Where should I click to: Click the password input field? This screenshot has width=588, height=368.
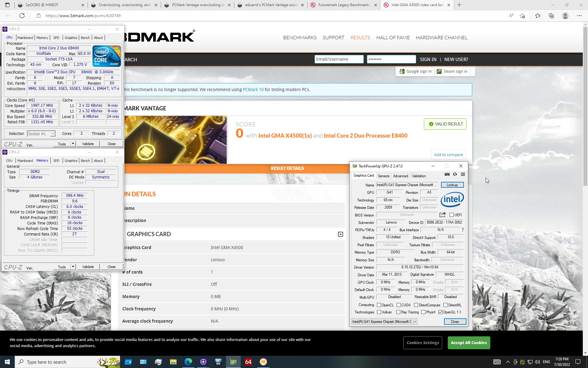tap(391, 59)
